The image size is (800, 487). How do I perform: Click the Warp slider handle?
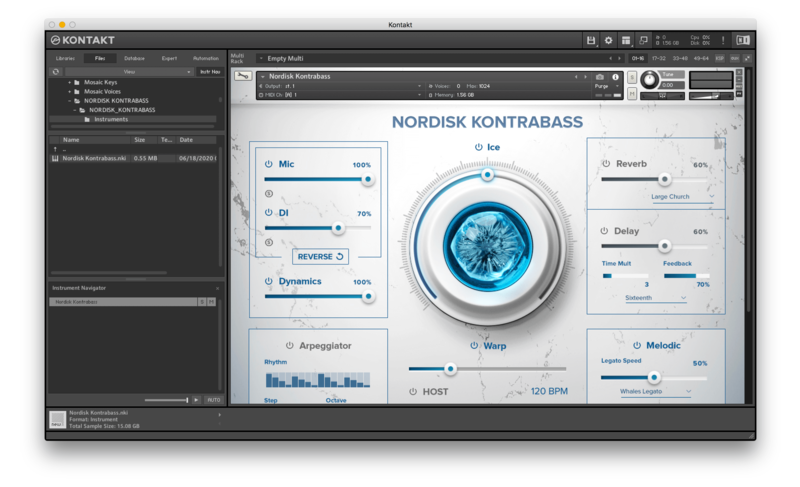click(450, 368)
